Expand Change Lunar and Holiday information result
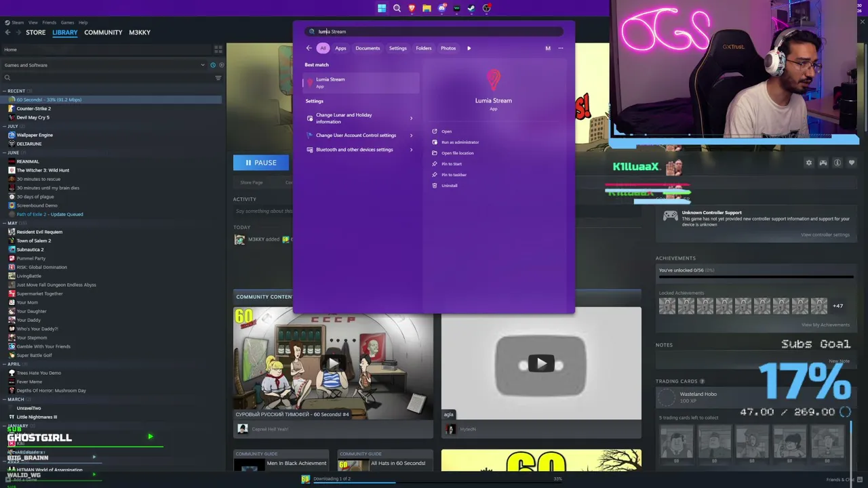The height and width of the screenshot is (488, 868). [x=411, y=119]
